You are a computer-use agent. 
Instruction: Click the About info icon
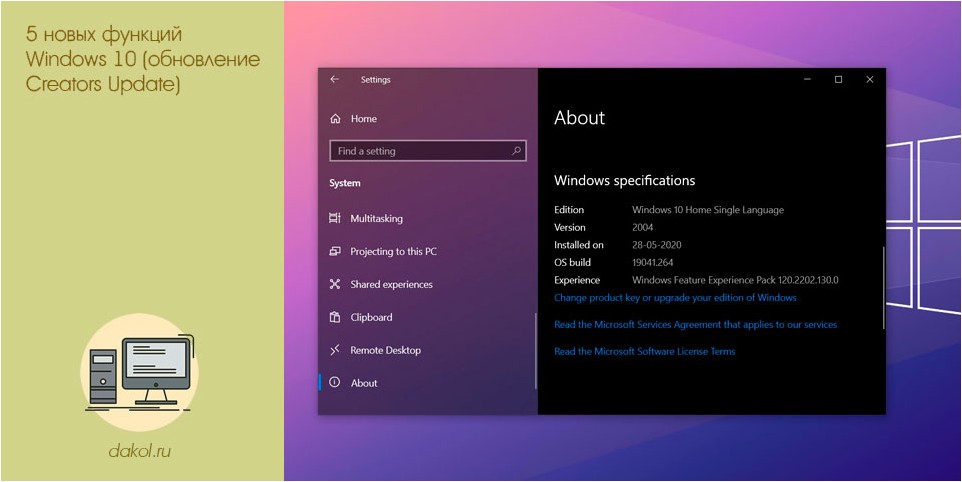tap(335, 382)
